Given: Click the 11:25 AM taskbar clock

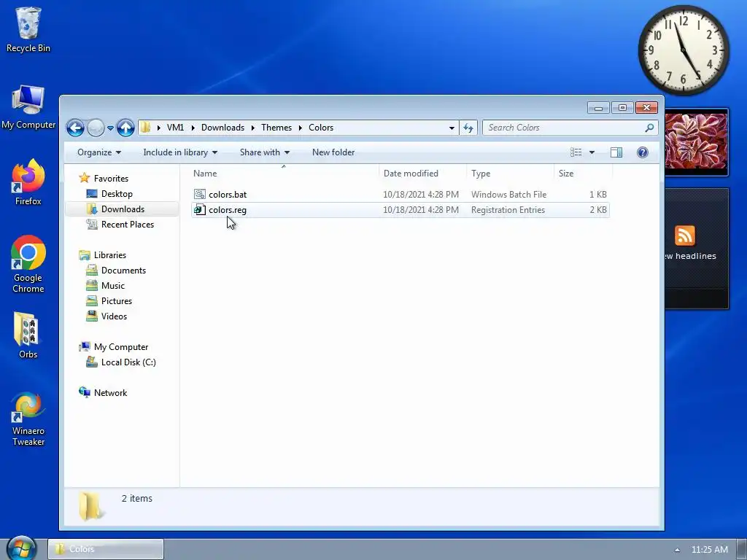Looking at the screenshot, I should [709, 550].
